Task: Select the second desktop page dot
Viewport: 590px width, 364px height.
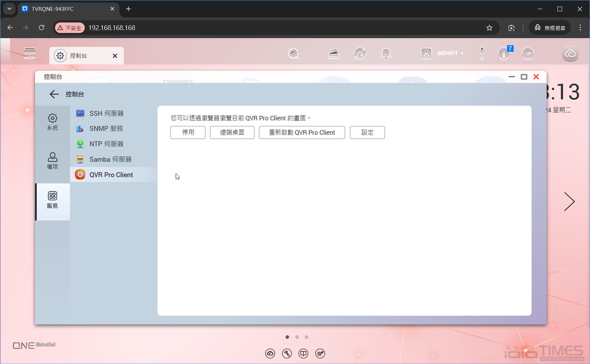Action: click(x=297, y=337)
